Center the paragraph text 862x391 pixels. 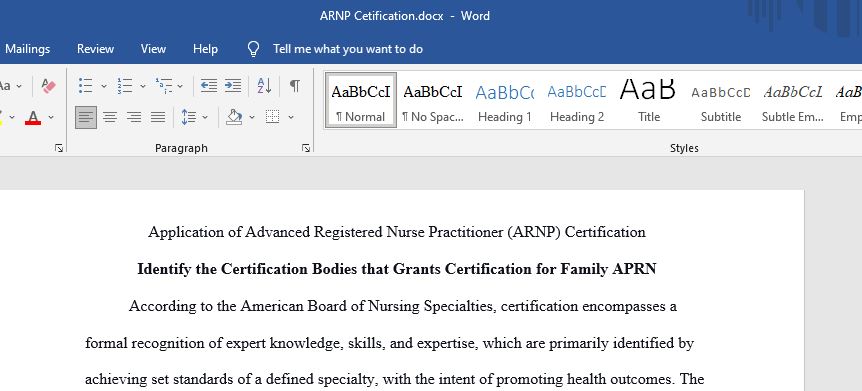pyautogui.click(x=110, y=117)
